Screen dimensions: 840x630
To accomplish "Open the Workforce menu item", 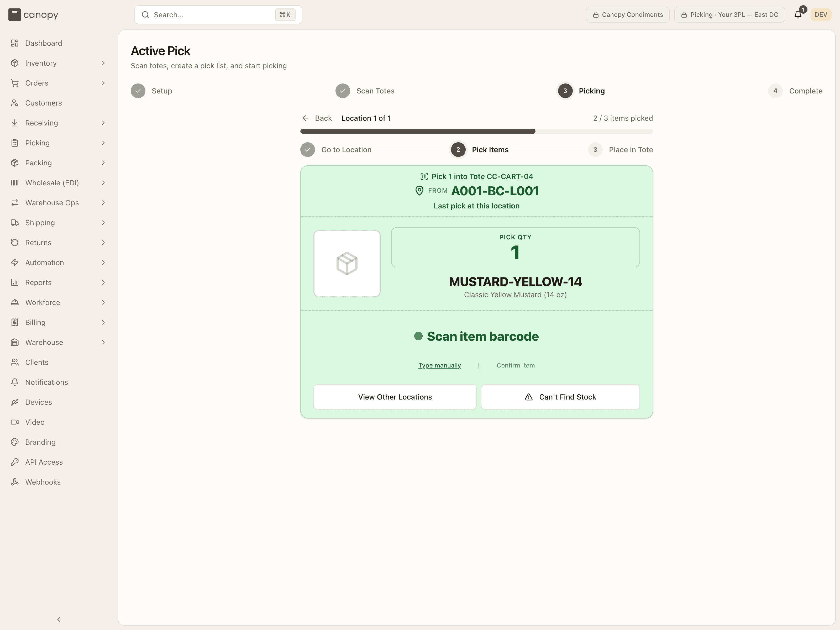I will [58, 302].
